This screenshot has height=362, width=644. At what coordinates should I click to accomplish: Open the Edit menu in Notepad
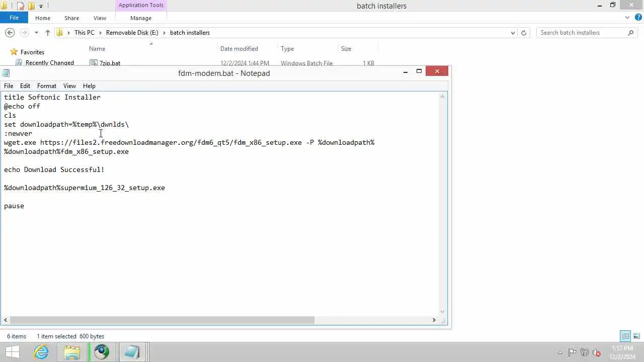point(25,86)
